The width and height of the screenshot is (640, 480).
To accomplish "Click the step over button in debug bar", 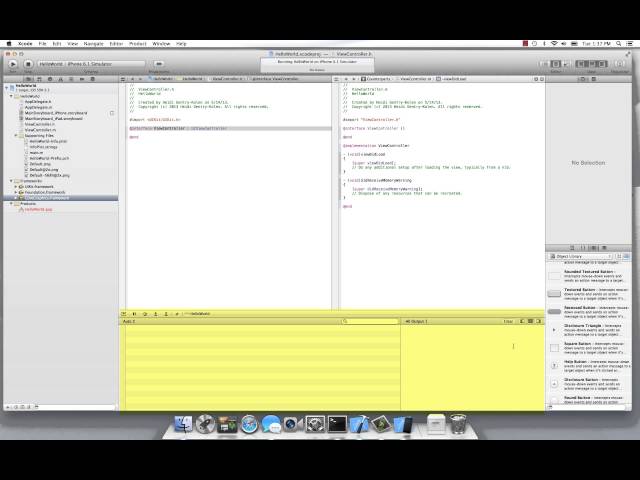I will [145, 314].
